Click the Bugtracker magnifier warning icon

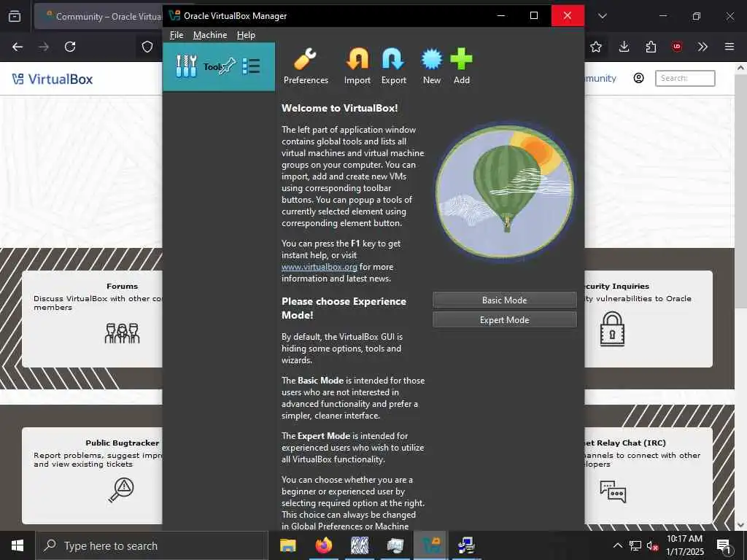point(122,489)
